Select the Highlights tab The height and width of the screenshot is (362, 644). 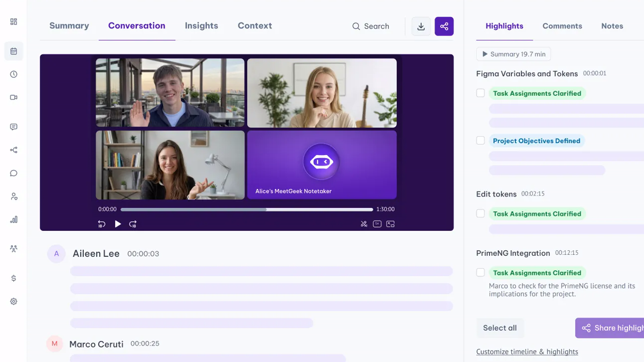click(505, 26)
